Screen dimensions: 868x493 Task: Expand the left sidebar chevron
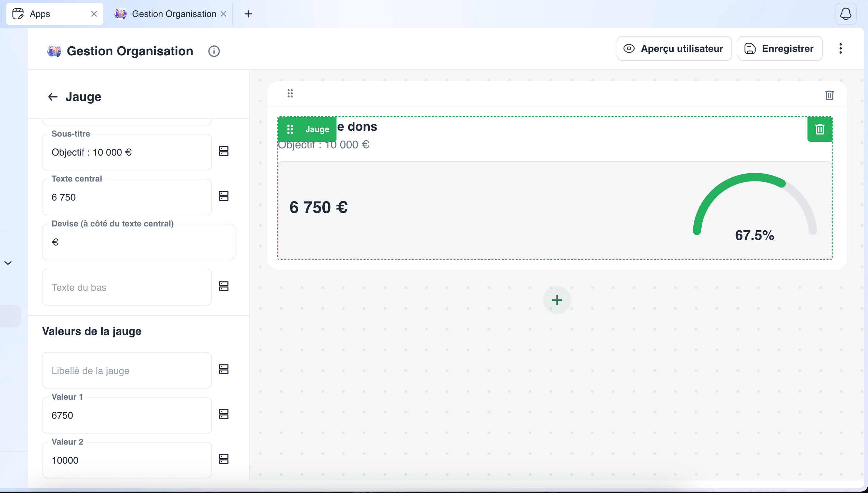tap(8, 263)
